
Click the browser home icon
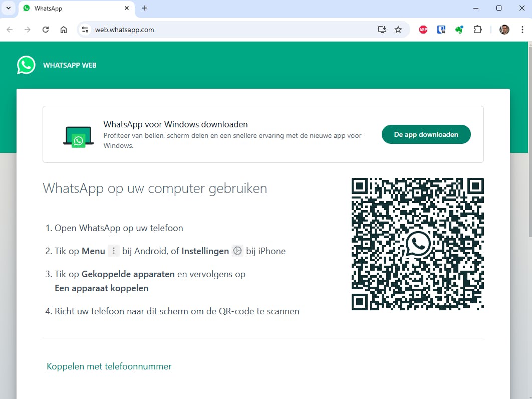(x=64, y=30)
